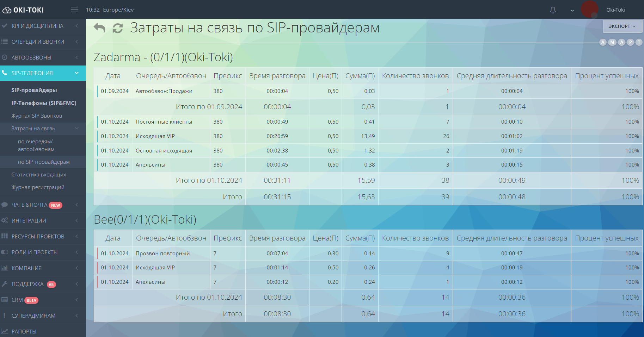Open the dropdown arrow beside the bell
Image resolution: width=644 pixels, height=337 pixels.
coord(572,10)
